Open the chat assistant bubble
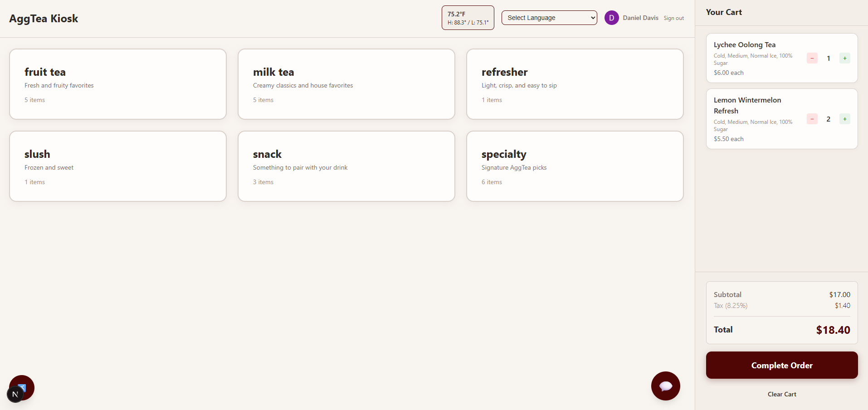868x410 pixels. pyautogui.click(x=665, y=386)
